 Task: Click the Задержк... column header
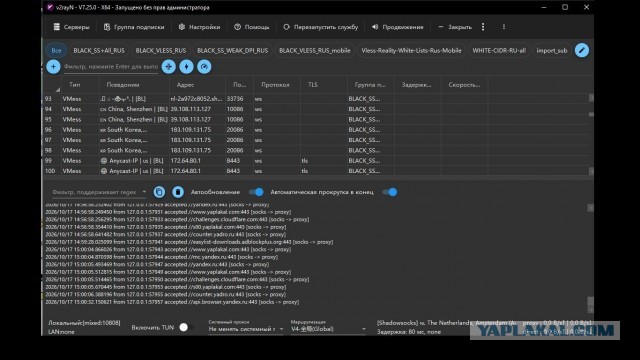(416, 85)
